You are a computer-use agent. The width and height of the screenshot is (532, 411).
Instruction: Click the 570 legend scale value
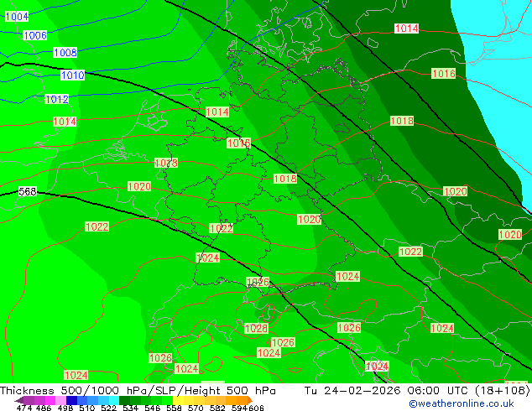click(x=196, y=408)
